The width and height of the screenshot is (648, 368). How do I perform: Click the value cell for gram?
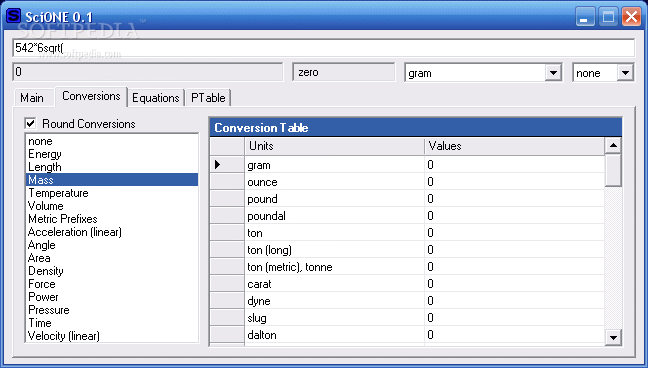(515, 165)
